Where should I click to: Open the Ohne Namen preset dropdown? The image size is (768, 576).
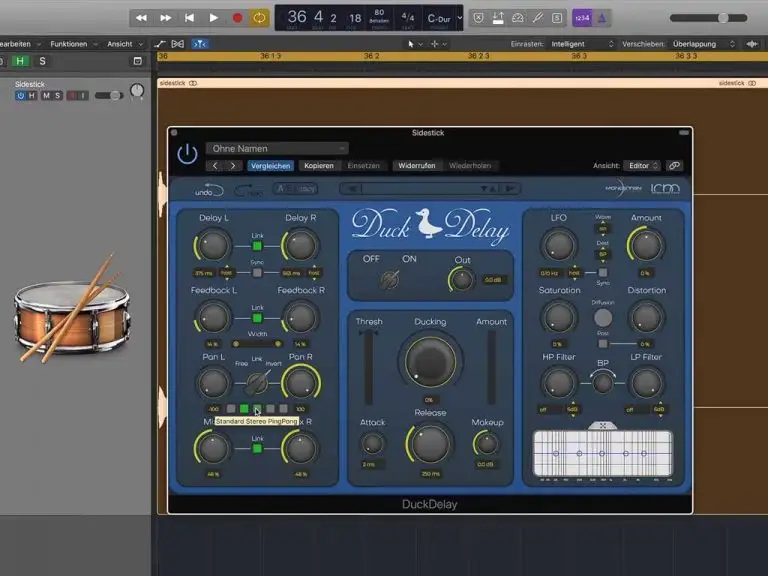(x=277, y=148)
